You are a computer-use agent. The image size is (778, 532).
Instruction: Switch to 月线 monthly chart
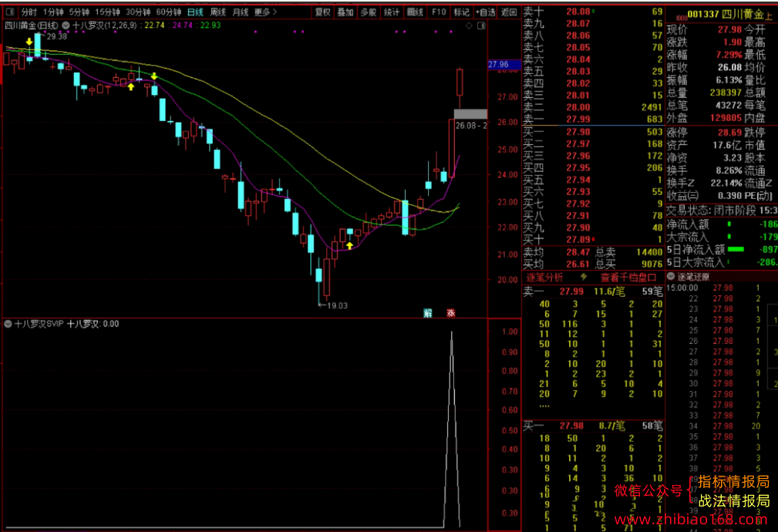pos(240,12)
